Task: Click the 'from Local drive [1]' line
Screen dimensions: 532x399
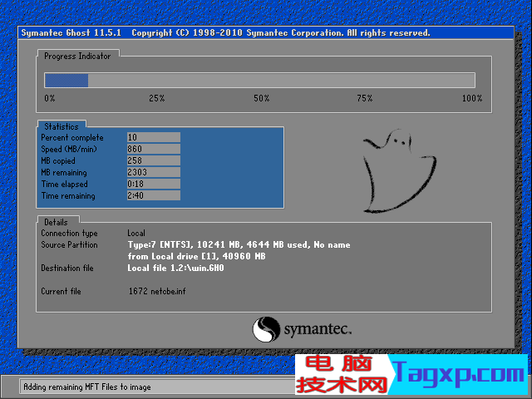Action: [x=196, y=256]
